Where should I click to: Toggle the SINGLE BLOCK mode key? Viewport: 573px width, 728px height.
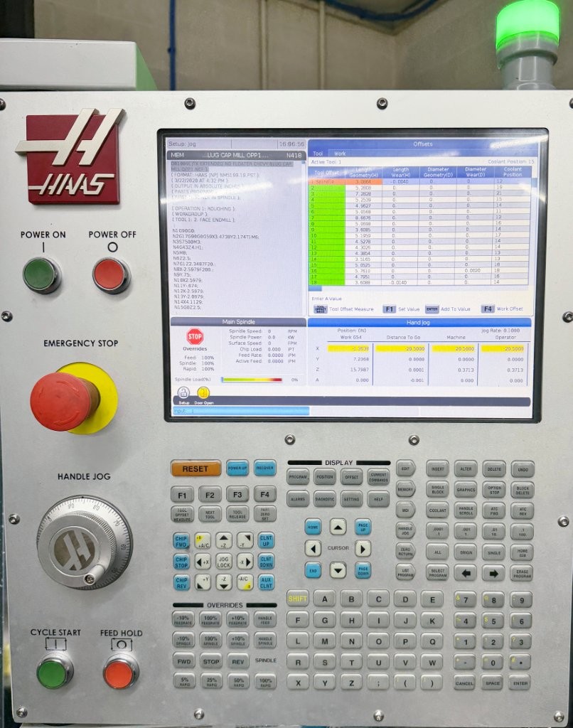[437, 490]
